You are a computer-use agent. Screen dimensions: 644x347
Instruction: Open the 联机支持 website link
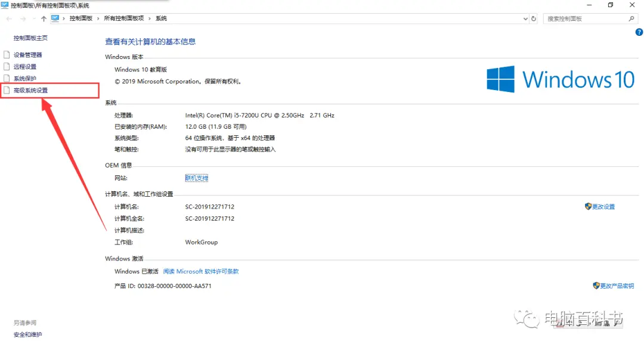[196, 178]
